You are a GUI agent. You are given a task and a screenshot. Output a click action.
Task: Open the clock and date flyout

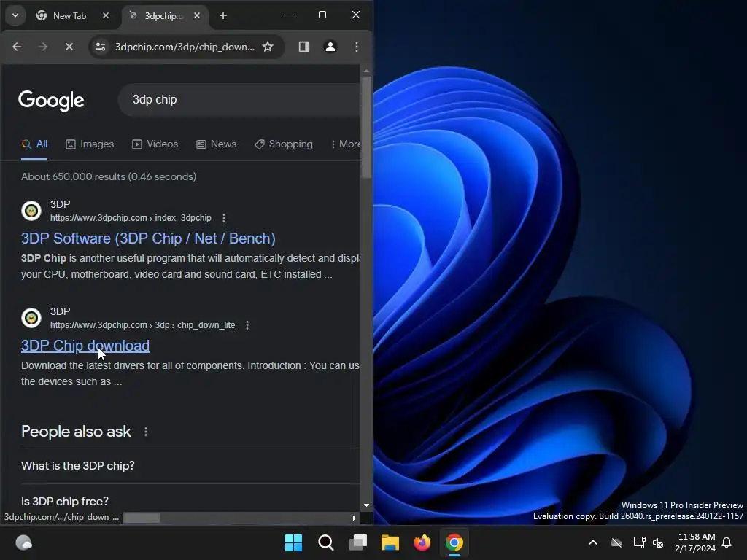[x=695, y=542]
